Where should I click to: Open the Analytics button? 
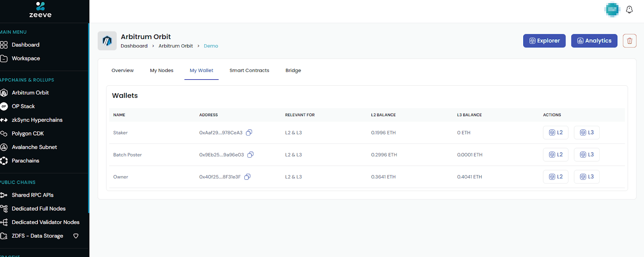594,41
